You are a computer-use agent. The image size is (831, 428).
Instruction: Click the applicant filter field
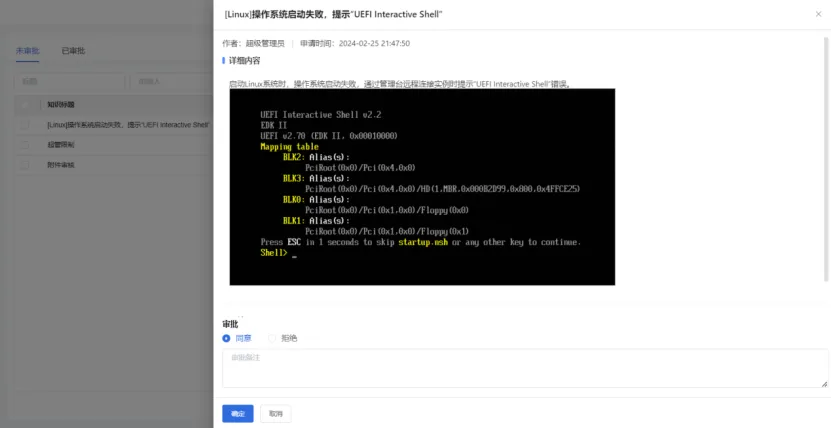pos(172,82)
